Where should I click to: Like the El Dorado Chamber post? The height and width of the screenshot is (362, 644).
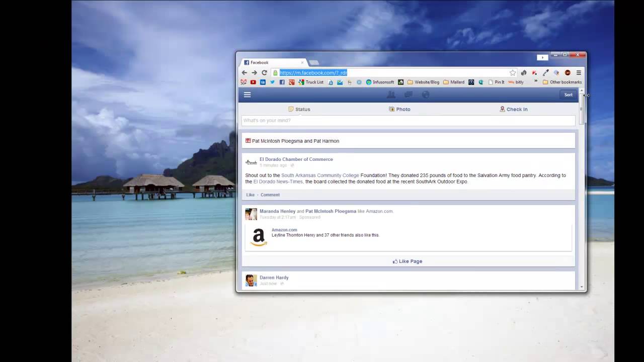[x=250, y=195]
